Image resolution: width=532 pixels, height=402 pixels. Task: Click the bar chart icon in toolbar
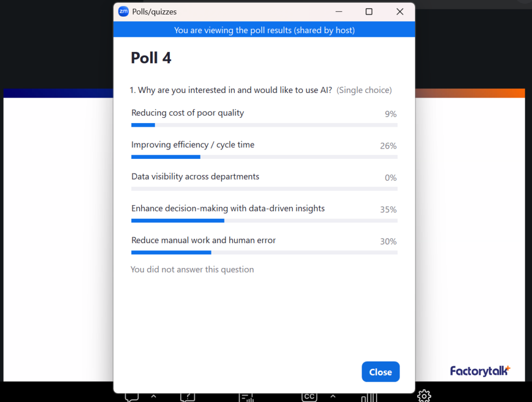tap(369, 397)
